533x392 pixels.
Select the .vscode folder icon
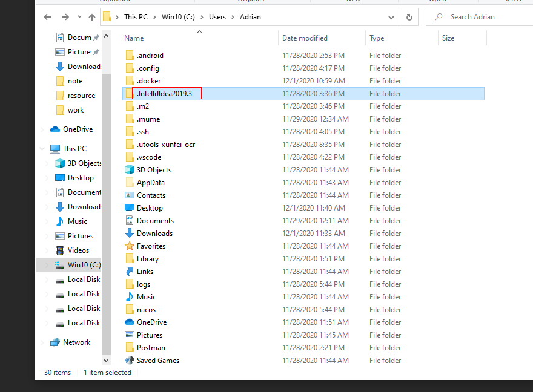pyautogui.click(x=130, y=157)
